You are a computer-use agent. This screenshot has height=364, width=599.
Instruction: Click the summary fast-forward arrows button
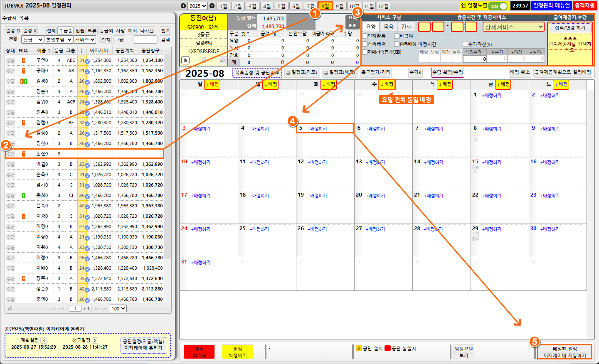(x=352, y=25)
